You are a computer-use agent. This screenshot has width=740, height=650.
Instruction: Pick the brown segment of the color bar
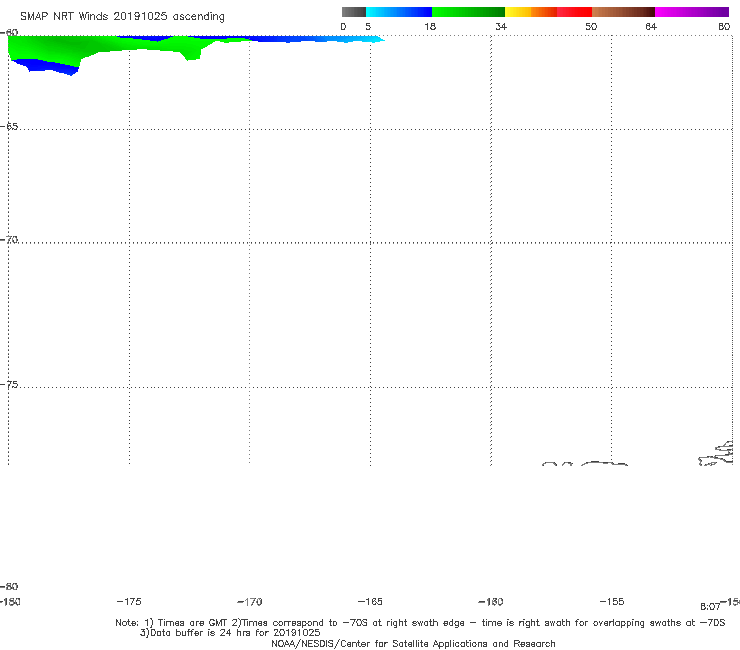(623, 12)
